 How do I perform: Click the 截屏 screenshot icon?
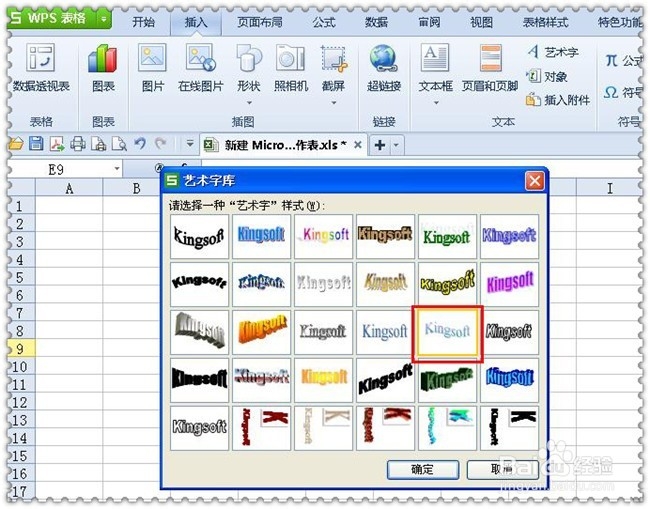point(334,58)
